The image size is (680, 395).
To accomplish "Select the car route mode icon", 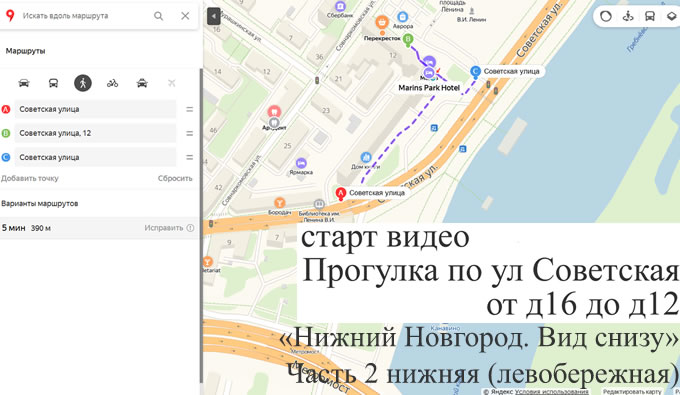I will click(24, 83).
